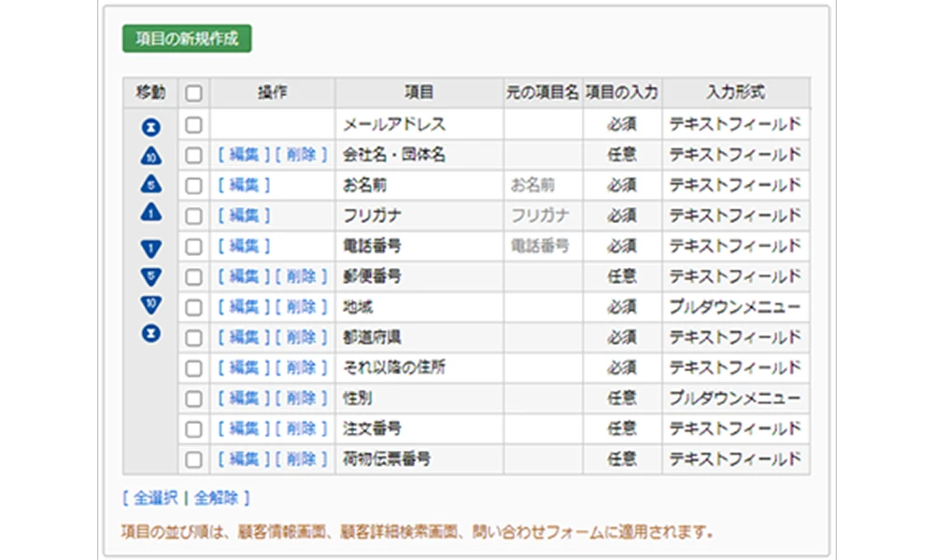Click 編集 link for 地域
934x560 pixels.
tap(244, 307)
